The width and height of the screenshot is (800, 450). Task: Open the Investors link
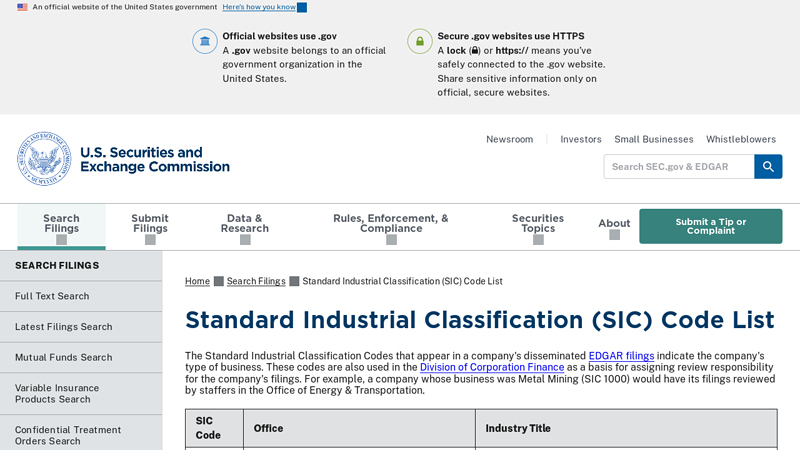click(581, 139)
